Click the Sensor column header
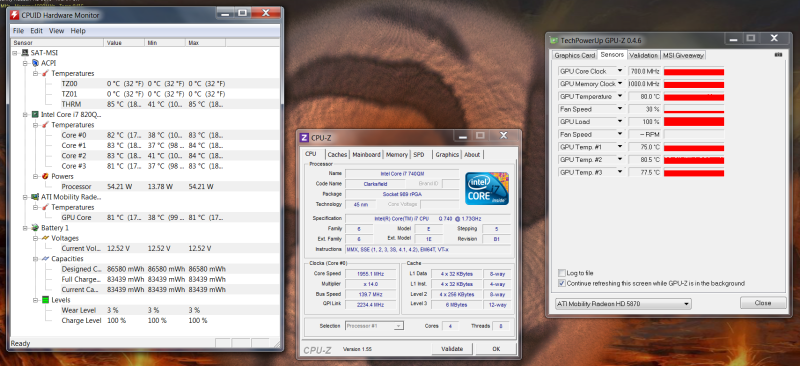Viewport: 800px width, 366px height. (x=57, y=43)
